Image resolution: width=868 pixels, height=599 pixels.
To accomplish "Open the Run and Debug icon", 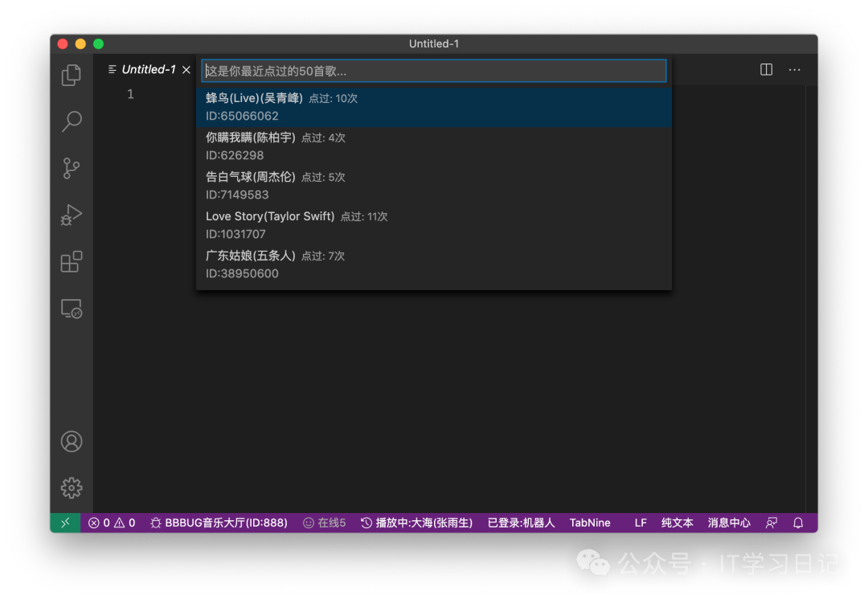I will click(x=72, y=215).
